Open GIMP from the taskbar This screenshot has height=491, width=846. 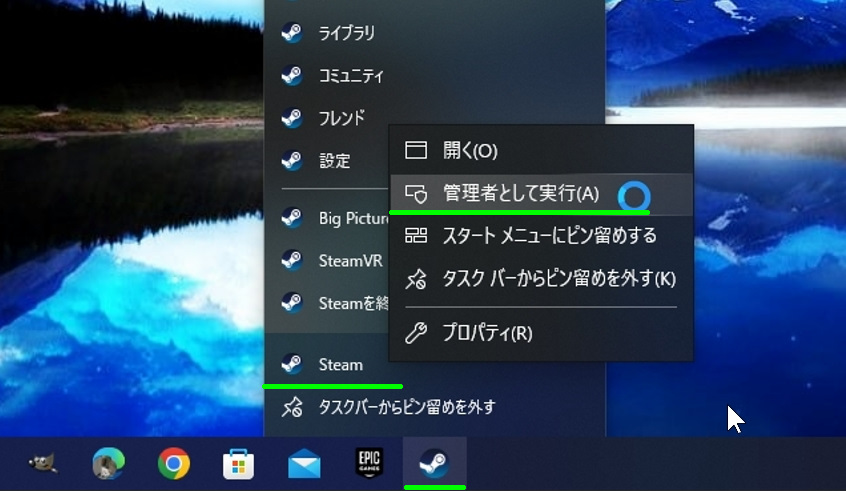[x=43, y=463]
